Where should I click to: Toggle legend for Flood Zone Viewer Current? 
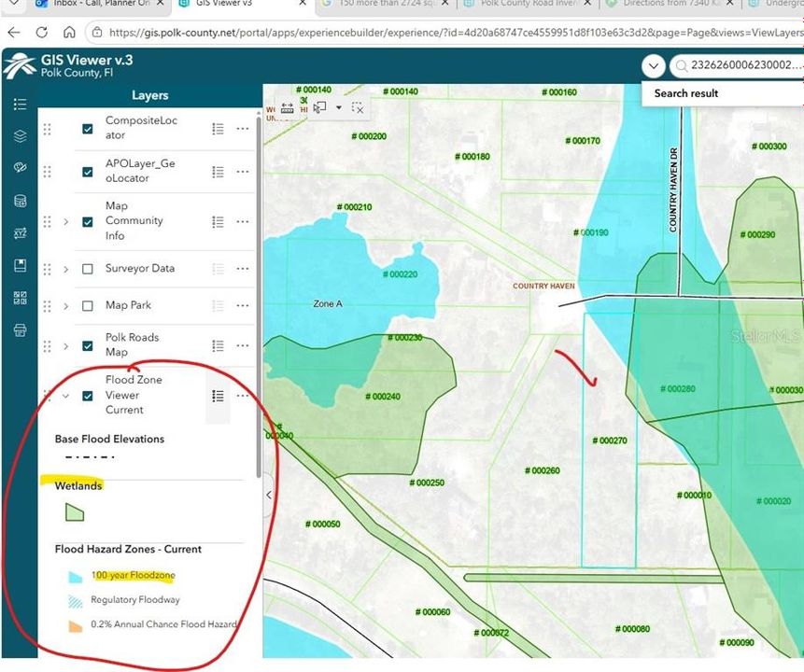218,396
